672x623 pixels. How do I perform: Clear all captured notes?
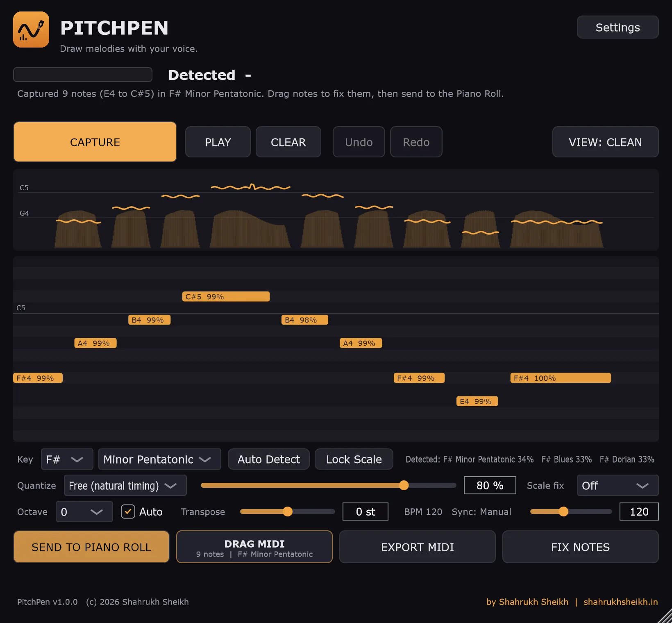coord(288,142)
